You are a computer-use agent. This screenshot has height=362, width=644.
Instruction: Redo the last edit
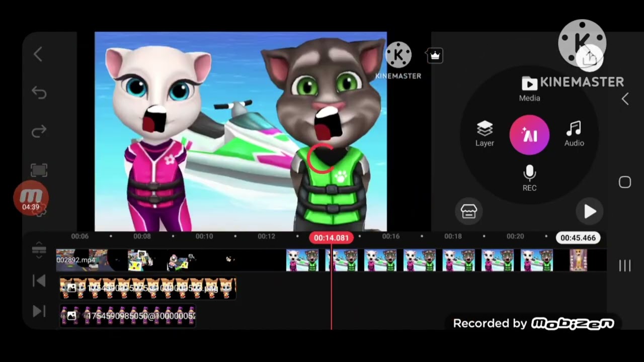tap(39, 131)
